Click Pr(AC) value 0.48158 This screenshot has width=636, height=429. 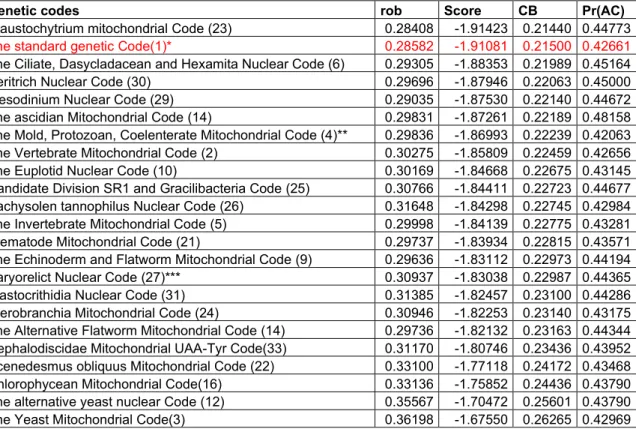click(606, 117)
